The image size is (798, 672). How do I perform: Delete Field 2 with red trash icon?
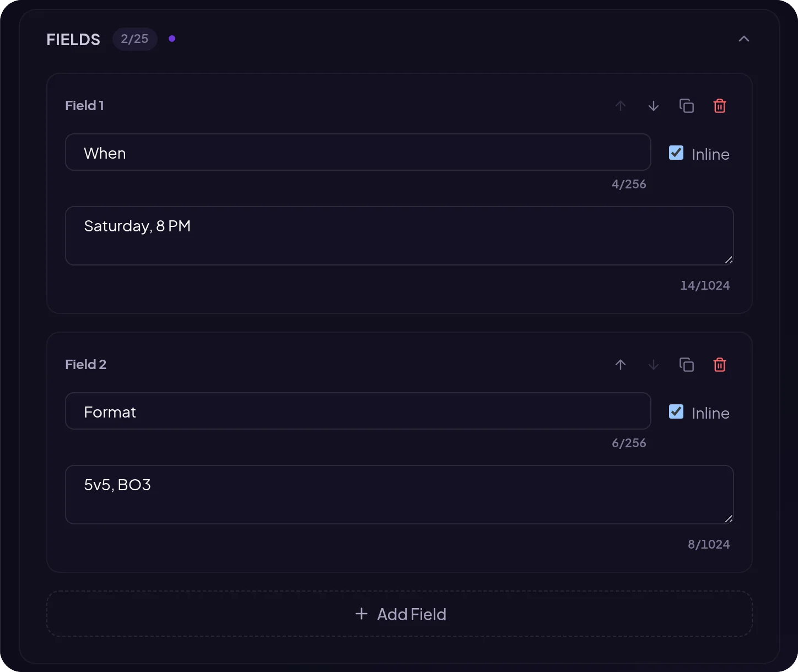pyautogui.click(x=720, y=365)
